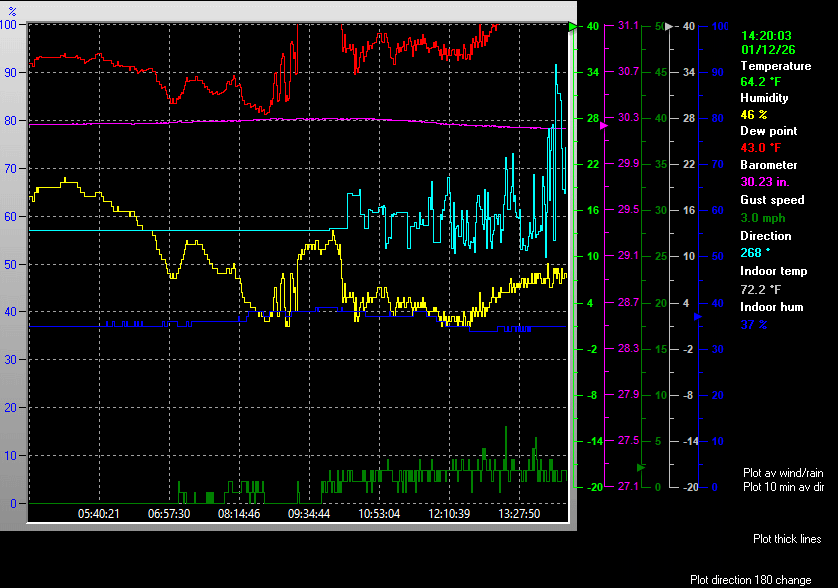838x588 pixels.
Task: Click the magenta arrow marker on the barometer scale
Action: click(603, 126)
